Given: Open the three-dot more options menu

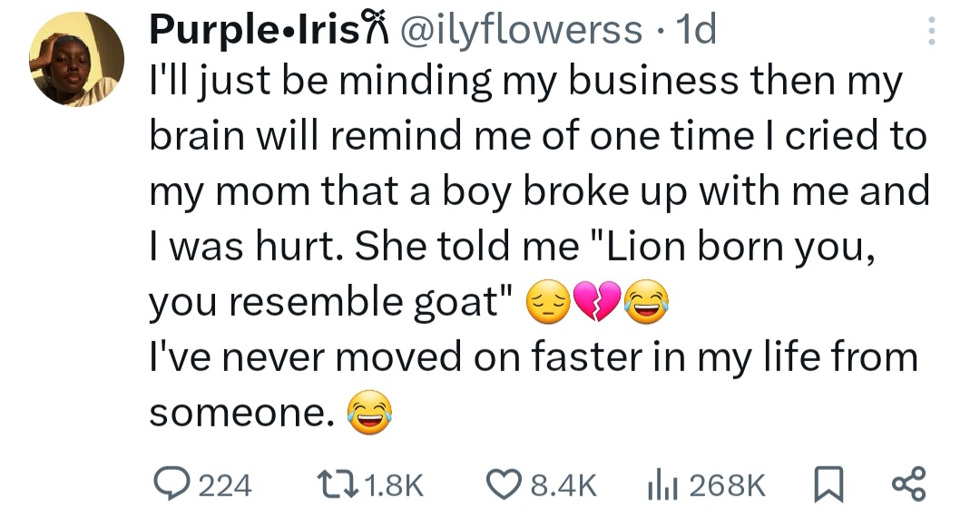Looking at the screenshot, I should 927,34.
